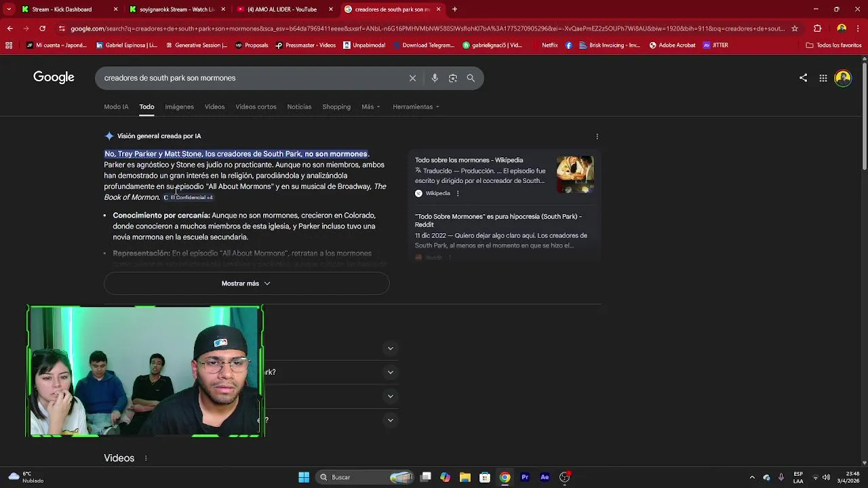Go to Google homepage via logo
This screenshot has height=488, width=868.
point(54,77)
